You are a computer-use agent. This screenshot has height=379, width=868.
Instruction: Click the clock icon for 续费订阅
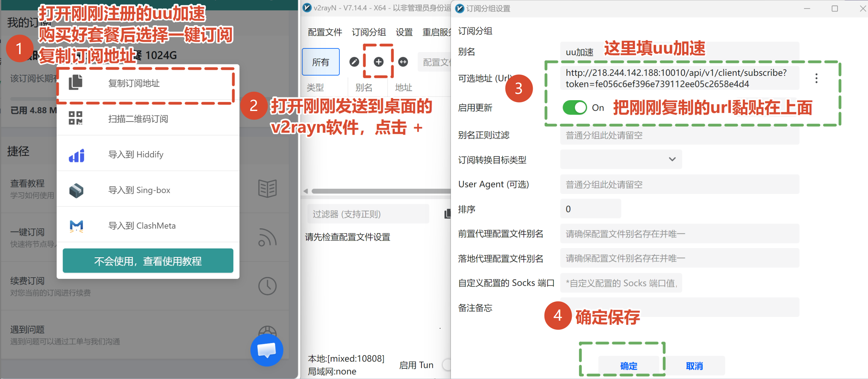point(267,286)
